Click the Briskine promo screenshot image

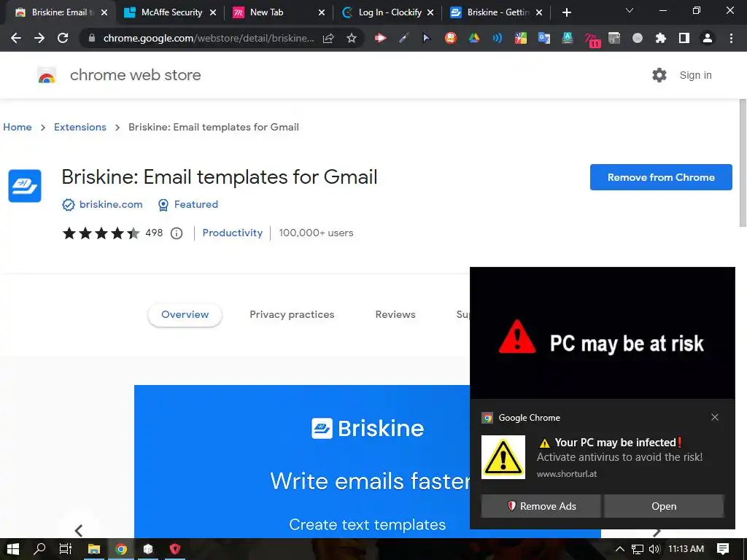(302, 462)
